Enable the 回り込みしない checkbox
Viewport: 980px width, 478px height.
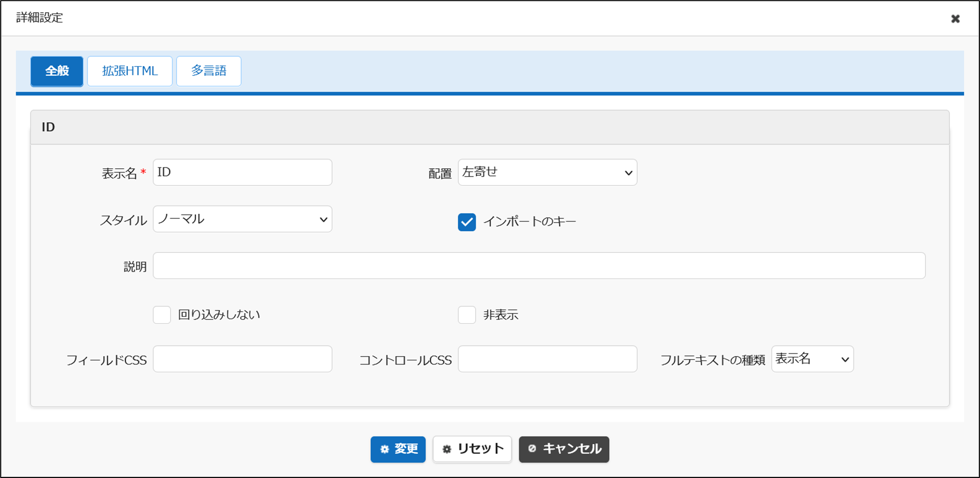[x=162, y=315]
